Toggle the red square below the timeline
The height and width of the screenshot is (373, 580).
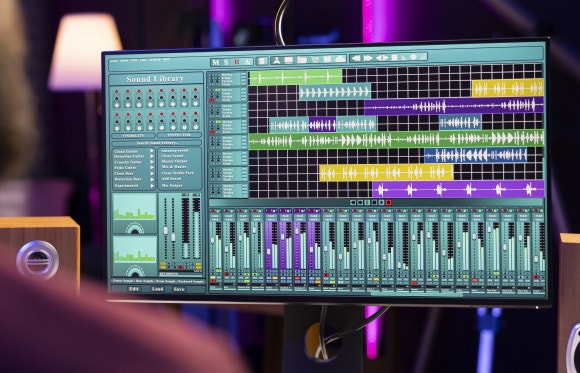(388, 202)
